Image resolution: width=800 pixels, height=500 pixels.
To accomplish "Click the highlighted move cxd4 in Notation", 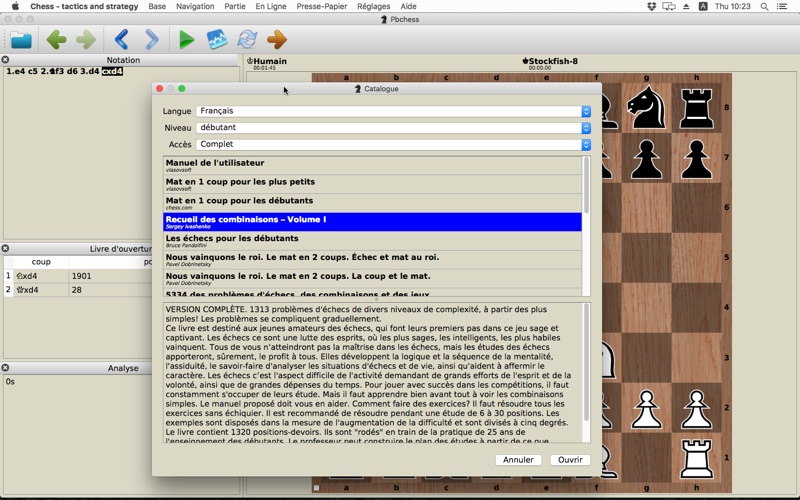I will click(112, 71).
